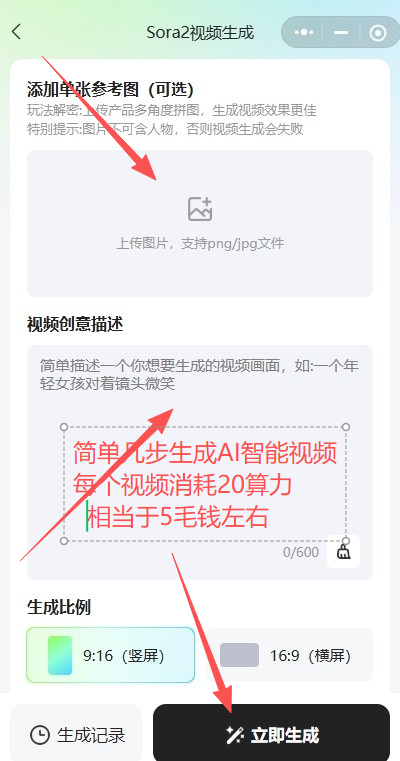400x761 pixels.
Task: Click the 上传图片，支持png/jpg文件 upload text
Action: 200,244
